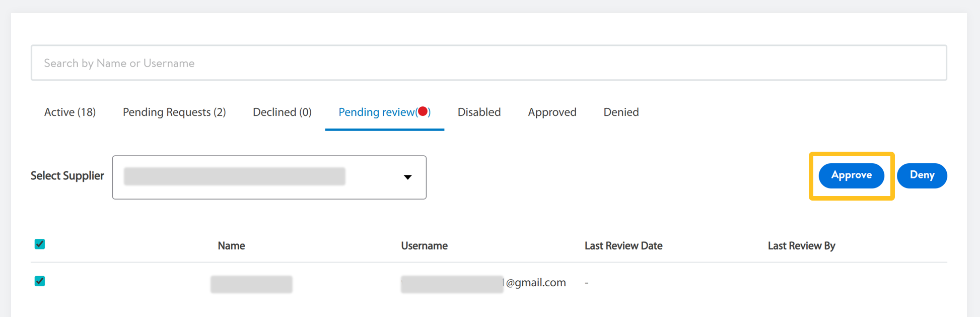Click the Last Review Date column header
This screenshot has width=980, height=317.
click(623, 246)
